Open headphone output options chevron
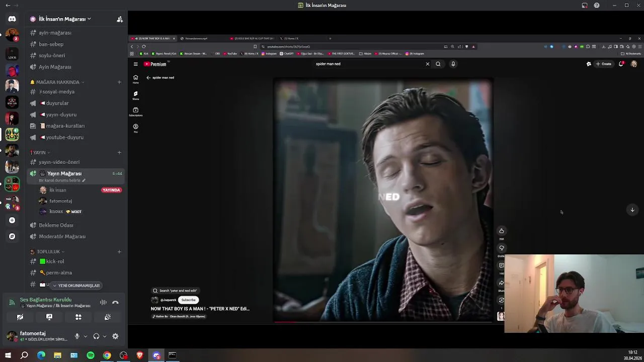 (104, 336)
